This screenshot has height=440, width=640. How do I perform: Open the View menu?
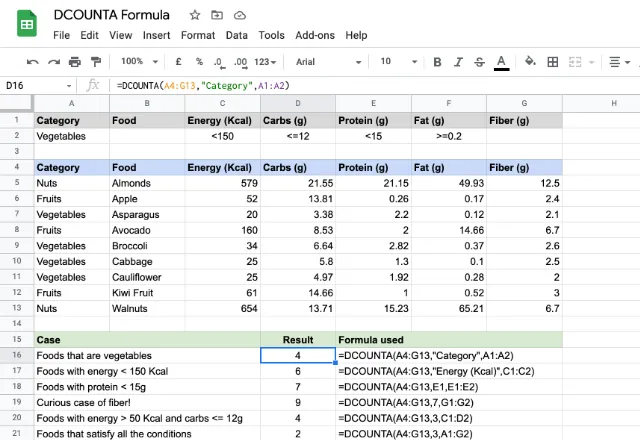(120, 36)
